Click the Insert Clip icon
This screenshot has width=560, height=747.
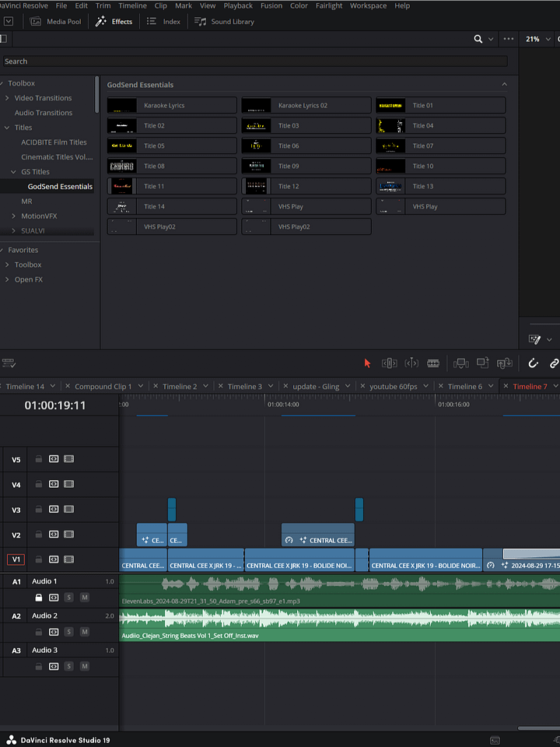pos(461,363)
